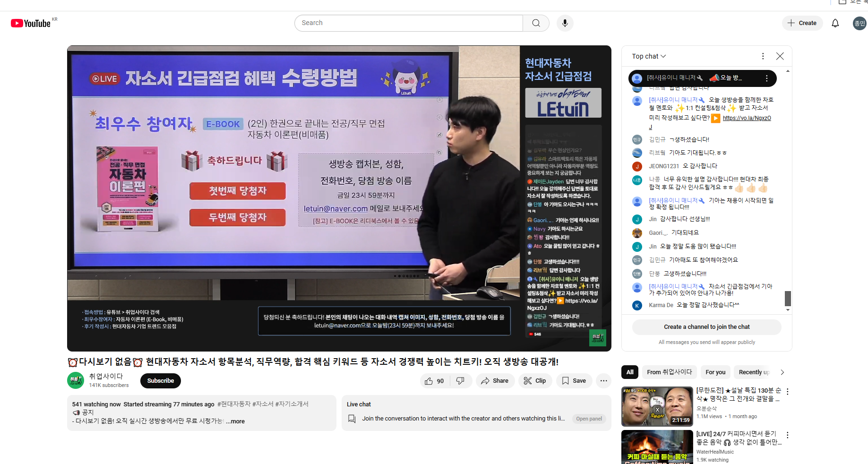This screenshot has height=464, width=868.
Task: Click Open panel in Live chat box
Action: click(x=589, y=419)
